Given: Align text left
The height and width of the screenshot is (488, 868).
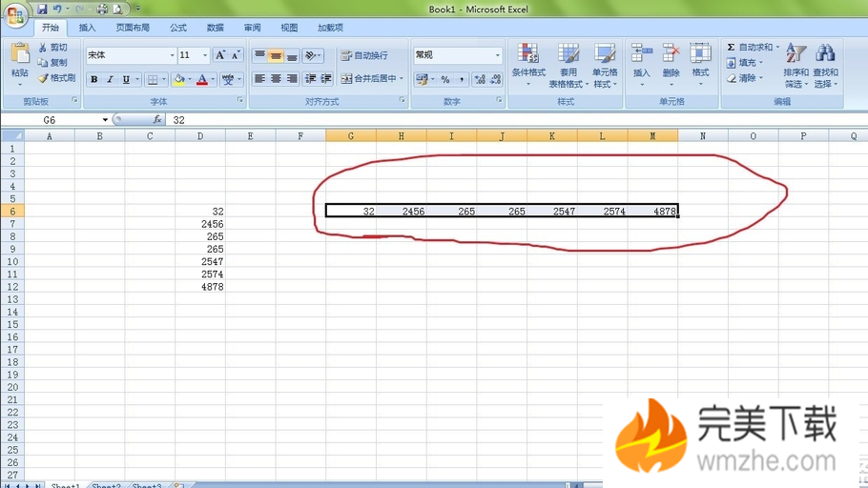Looking at the screenshot, I should [x=259, y=78].
